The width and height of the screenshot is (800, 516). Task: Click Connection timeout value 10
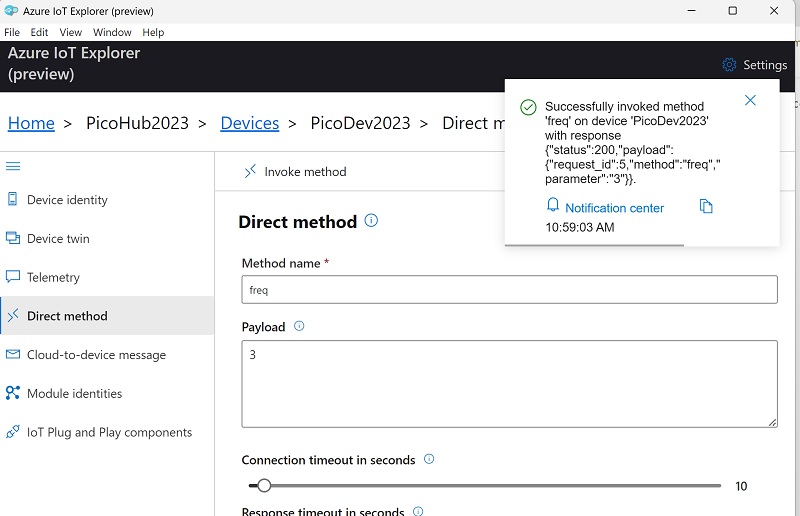741,486
